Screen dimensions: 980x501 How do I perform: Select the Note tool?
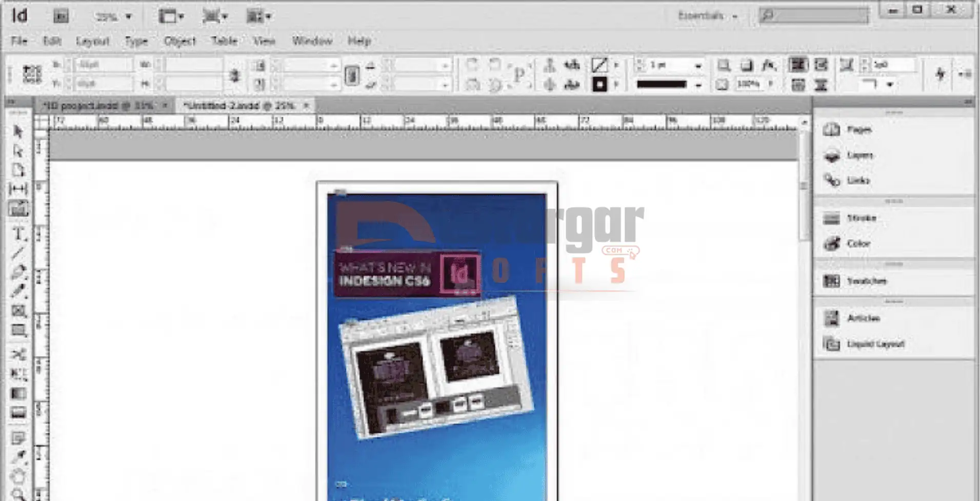pos(18,438)
